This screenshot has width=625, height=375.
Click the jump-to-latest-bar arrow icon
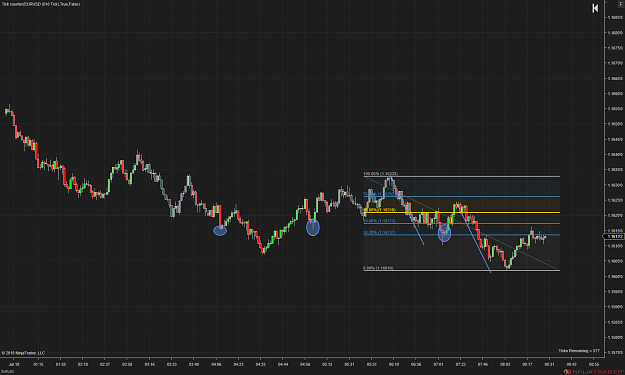595,8
